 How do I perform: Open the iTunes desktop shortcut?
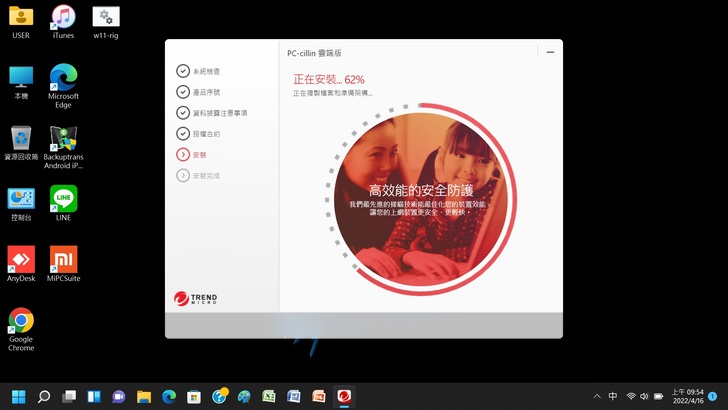[x=63, y=22]
